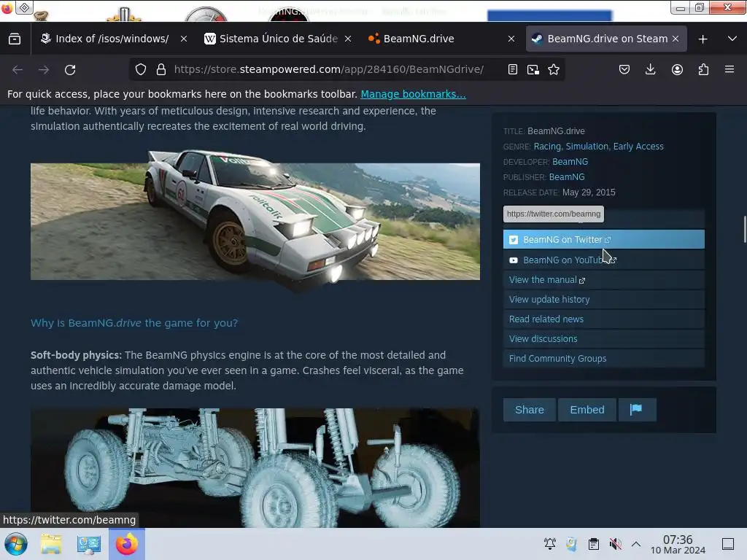The height and width of the screenshot is (560, 747).
Task: Open the BeamNG developer link
Action: pos(570,162)
